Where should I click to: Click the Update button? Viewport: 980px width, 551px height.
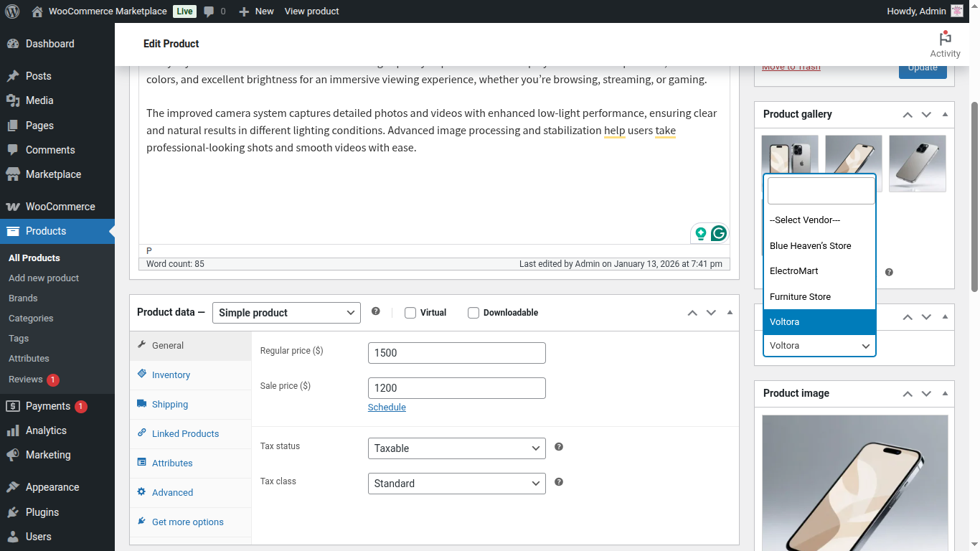923,67
